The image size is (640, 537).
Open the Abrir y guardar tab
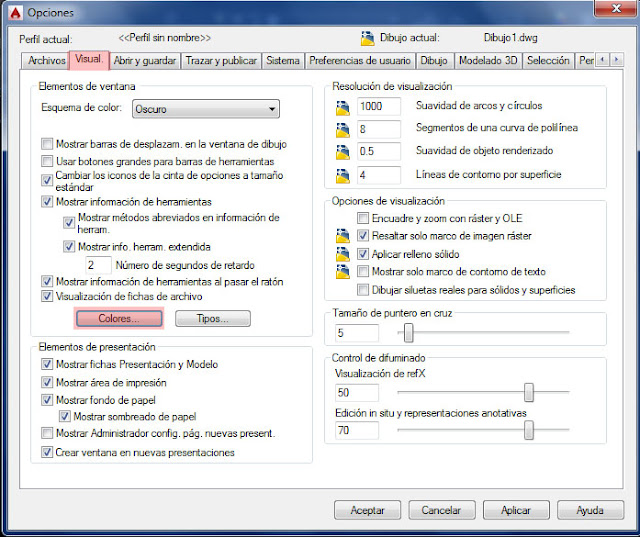145,61
